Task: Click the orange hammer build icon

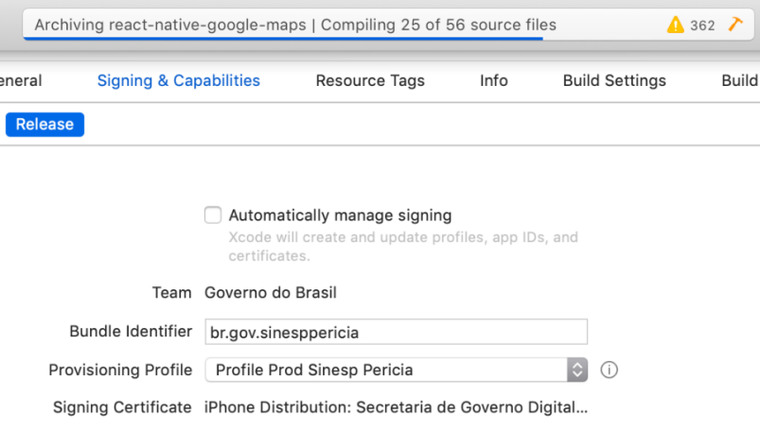Action: pyautogui.click(x=735, y=24)
